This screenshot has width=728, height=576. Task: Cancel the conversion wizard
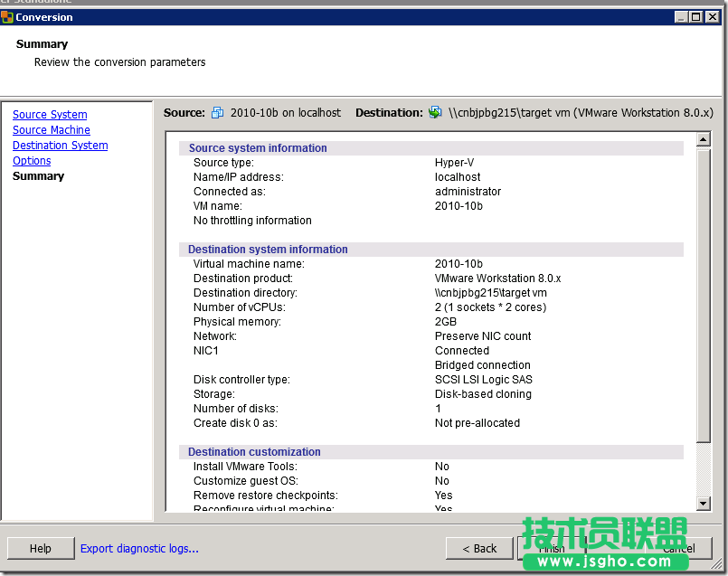tap(679, 548)
